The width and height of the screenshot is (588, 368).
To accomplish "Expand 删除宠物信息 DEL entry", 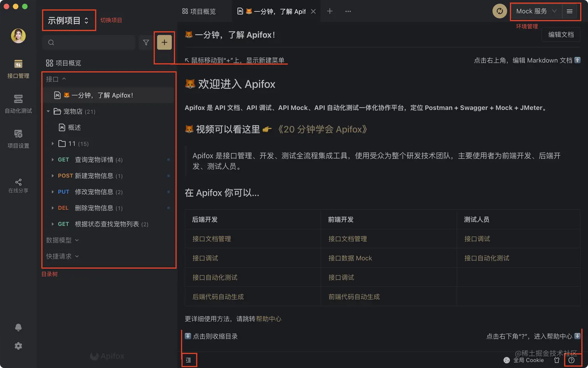I will [x=53, y=208].
